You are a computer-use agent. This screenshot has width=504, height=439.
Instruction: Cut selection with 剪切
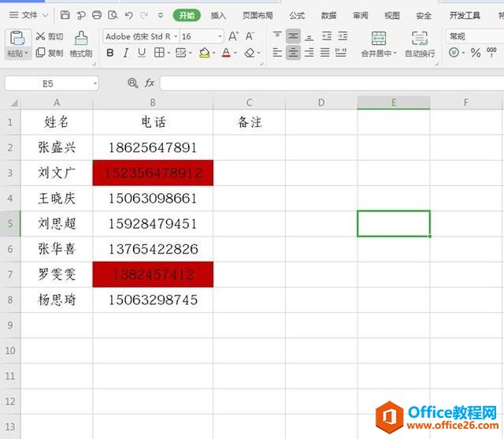[50, 36]
